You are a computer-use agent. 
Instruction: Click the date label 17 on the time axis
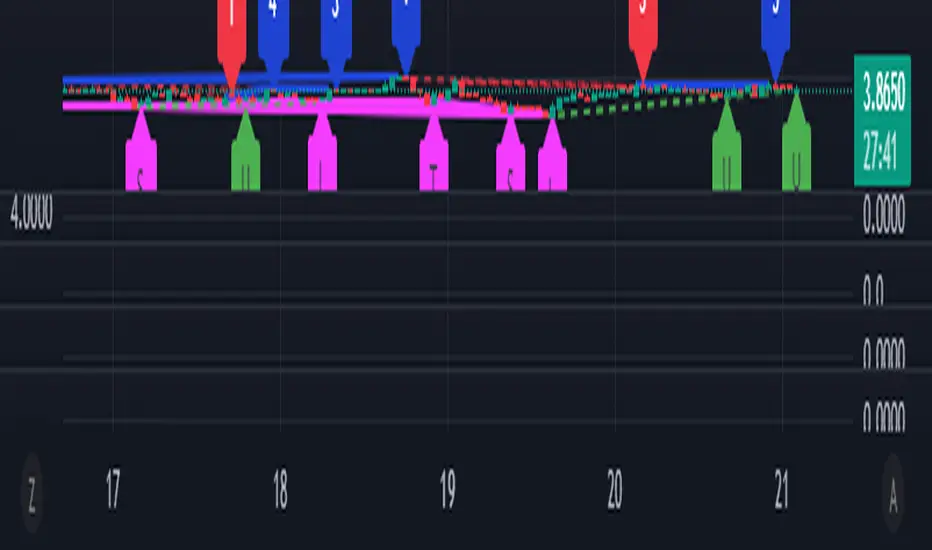point(113,489)
